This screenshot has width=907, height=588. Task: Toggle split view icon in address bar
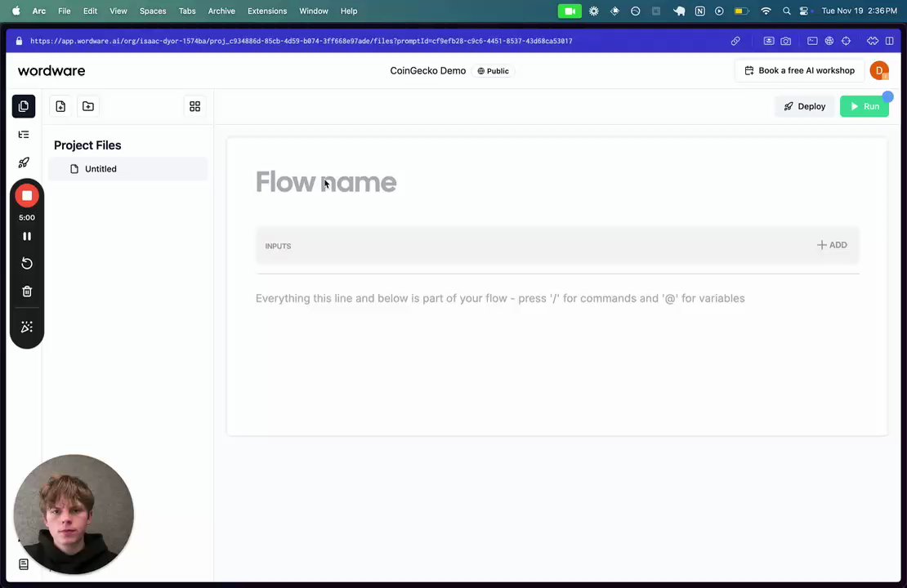point(890,41)
